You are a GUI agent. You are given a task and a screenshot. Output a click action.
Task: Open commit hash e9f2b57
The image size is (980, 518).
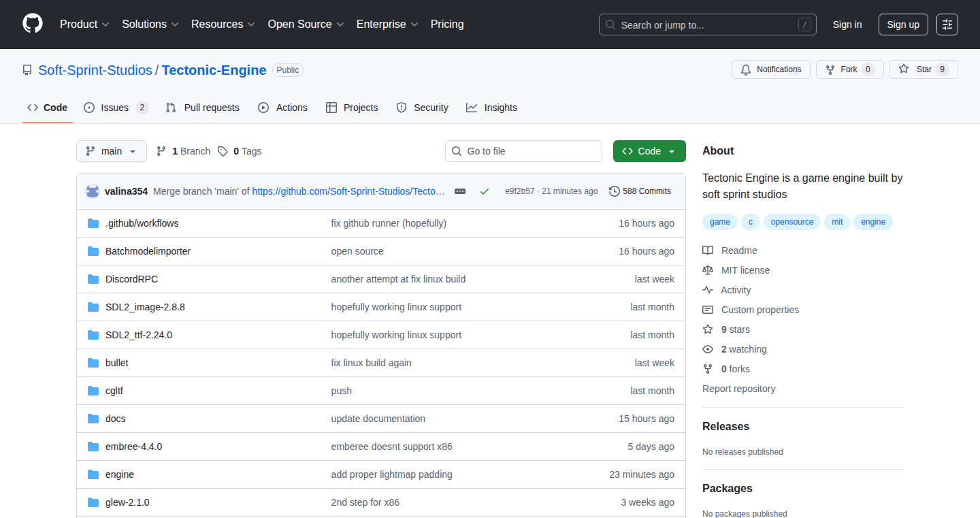click(520, 191)
